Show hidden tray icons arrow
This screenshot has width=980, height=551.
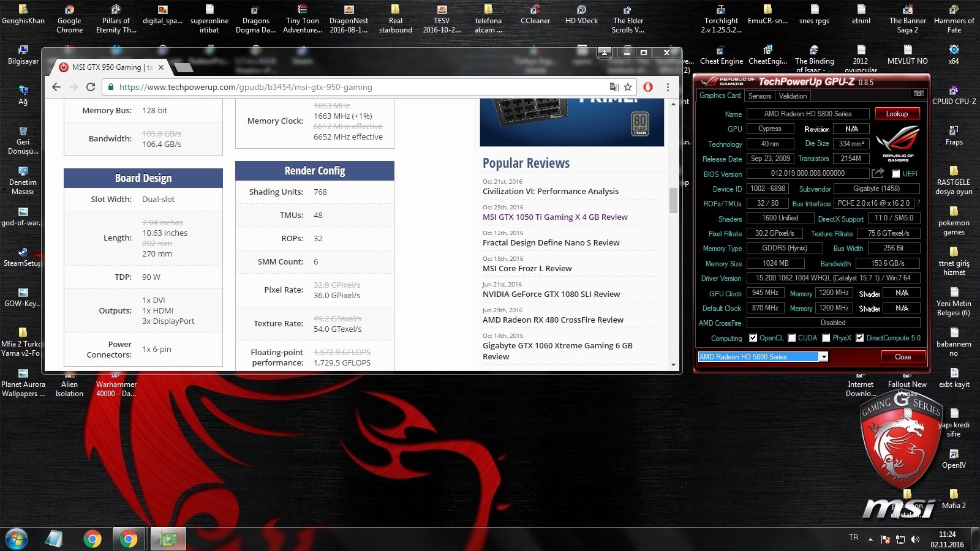[870, 539]
